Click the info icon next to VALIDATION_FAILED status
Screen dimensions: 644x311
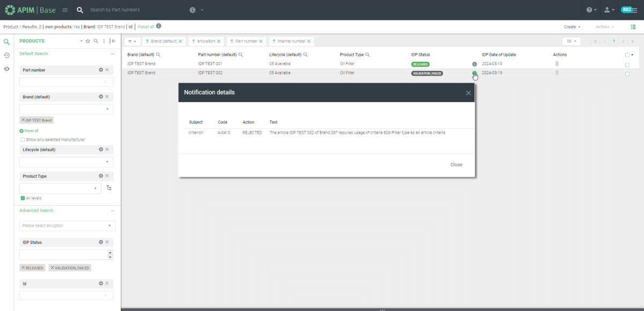[x=474, y=73]
